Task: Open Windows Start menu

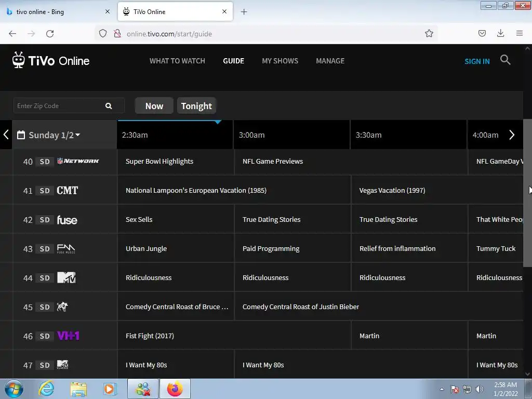Action: point(14,389)
